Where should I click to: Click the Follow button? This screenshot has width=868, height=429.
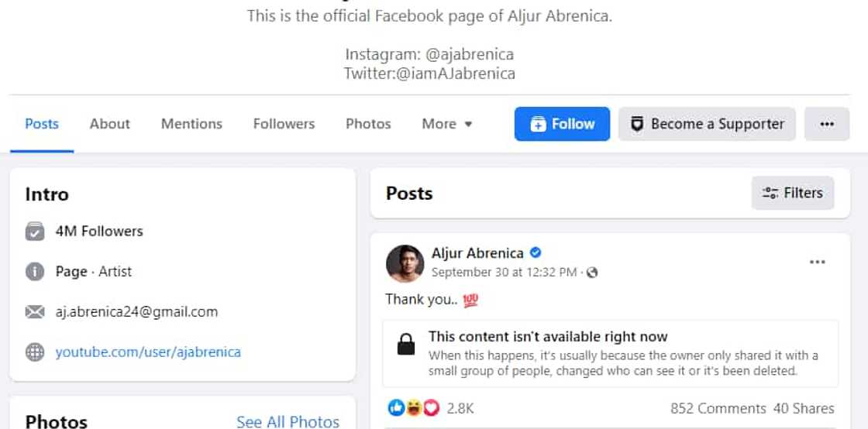click(x=562, y=124)
